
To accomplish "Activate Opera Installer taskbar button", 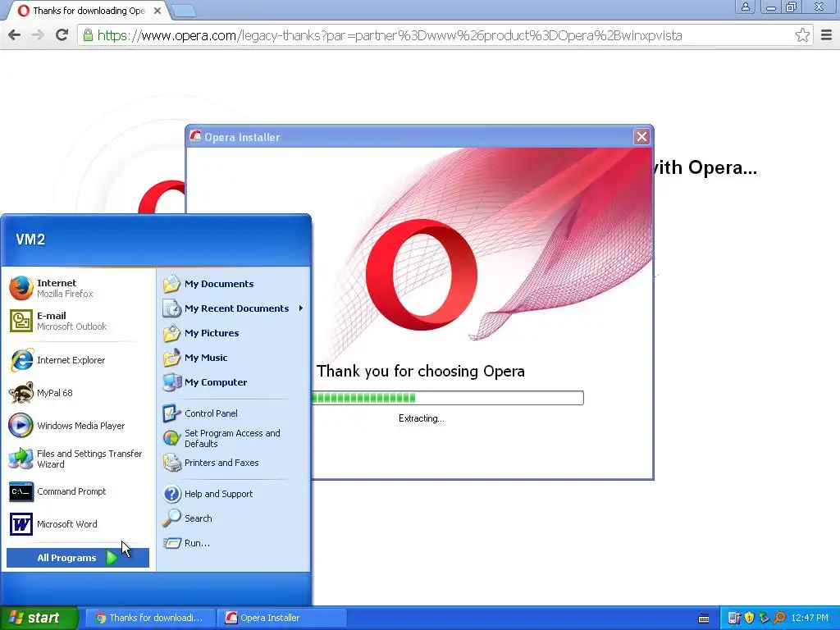I will pos(281,618).
